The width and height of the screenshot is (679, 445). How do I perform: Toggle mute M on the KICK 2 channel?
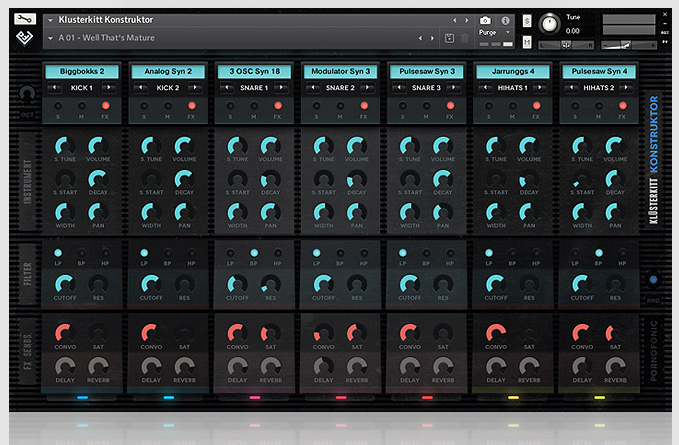point(168,106)
